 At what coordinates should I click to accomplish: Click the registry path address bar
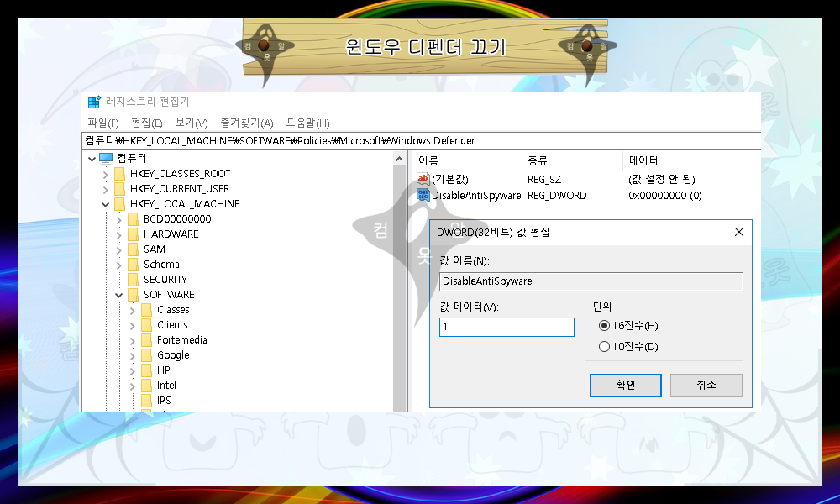click(422, 141)
